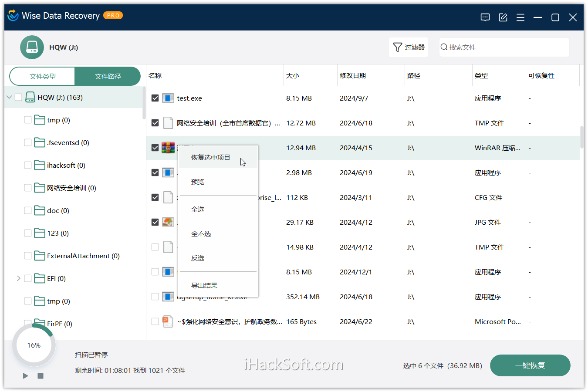Open the hamburger menu icon

pyautogui.click(x=520, y=17)
